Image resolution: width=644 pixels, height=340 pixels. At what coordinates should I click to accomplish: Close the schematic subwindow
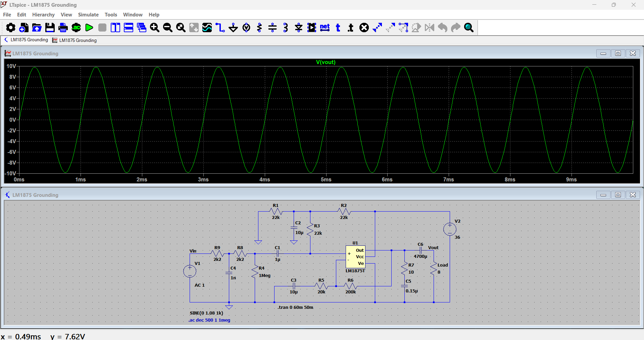tap(633, 195)
